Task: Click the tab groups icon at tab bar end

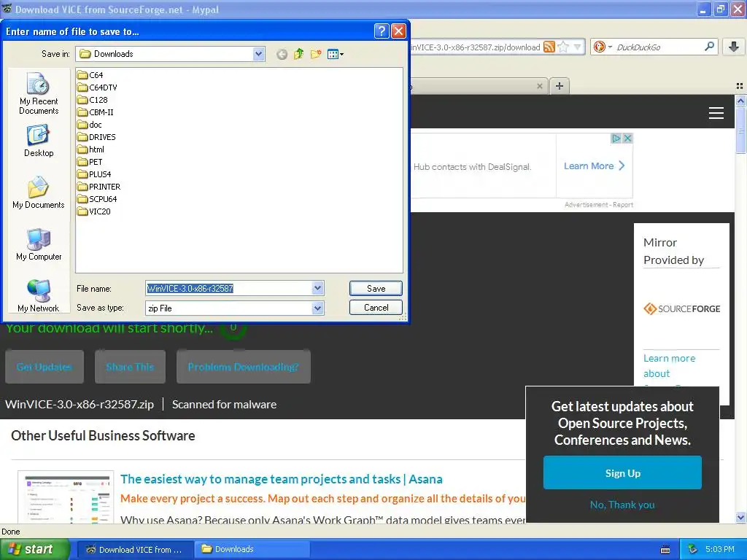Action: (x=740, y=86)
